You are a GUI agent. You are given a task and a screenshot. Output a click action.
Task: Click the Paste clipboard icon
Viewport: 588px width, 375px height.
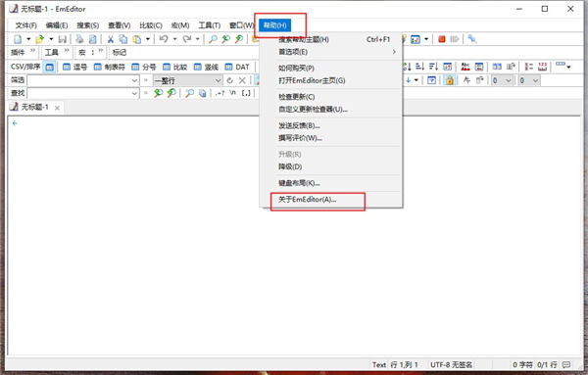coord(137,39)
